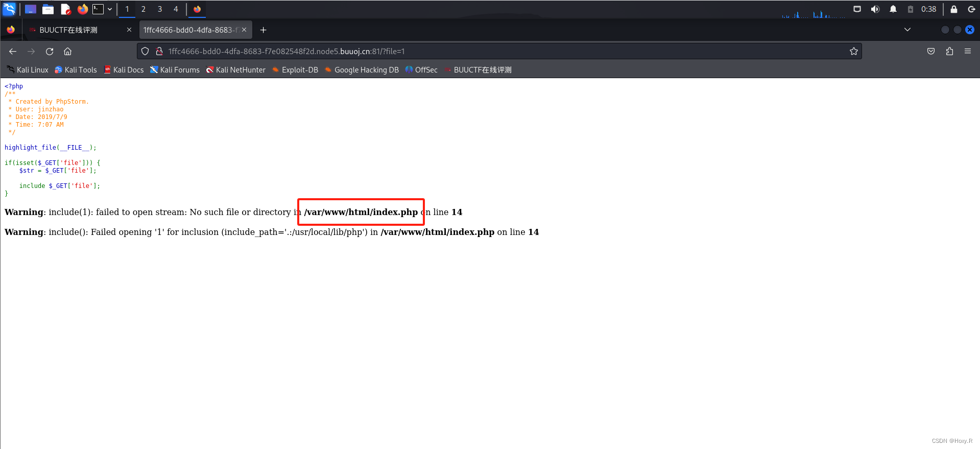Screen dimensions: 980x449
Task: Go forward one page
Action: [31, 52]
